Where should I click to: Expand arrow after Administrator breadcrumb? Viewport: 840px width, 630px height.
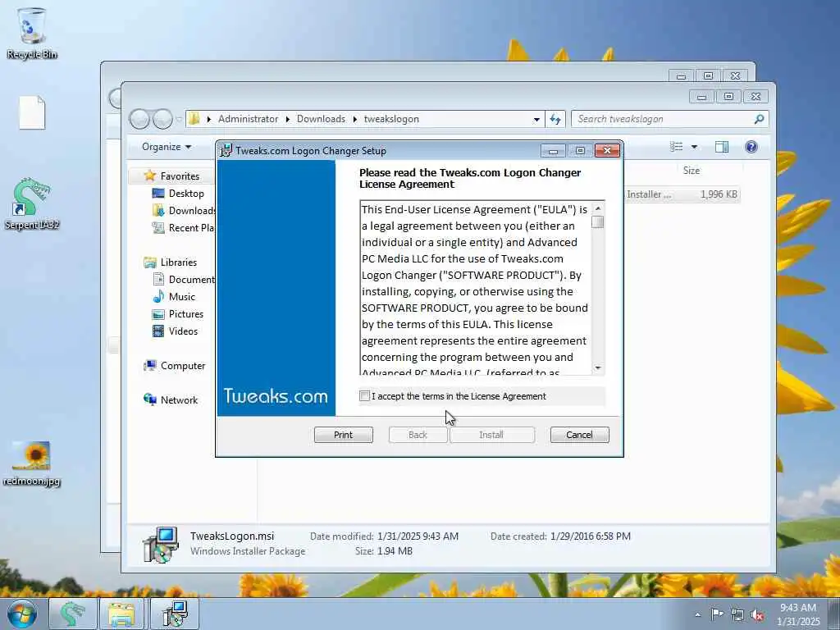pos(287,119)
